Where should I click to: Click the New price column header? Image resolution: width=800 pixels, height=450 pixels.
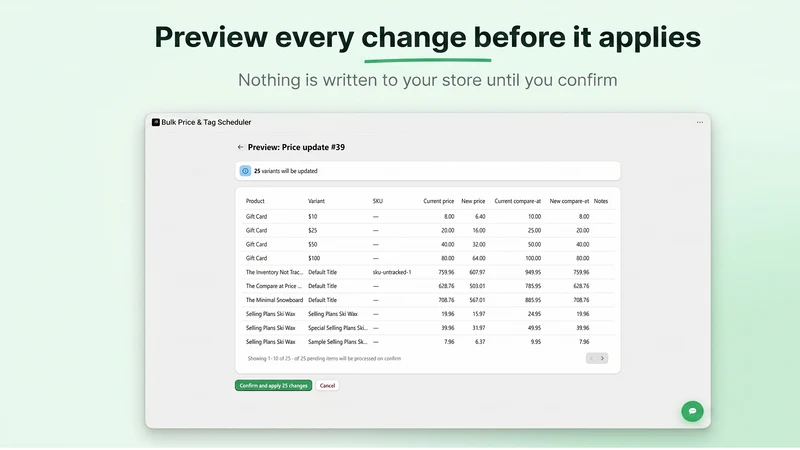coord(473,201)
